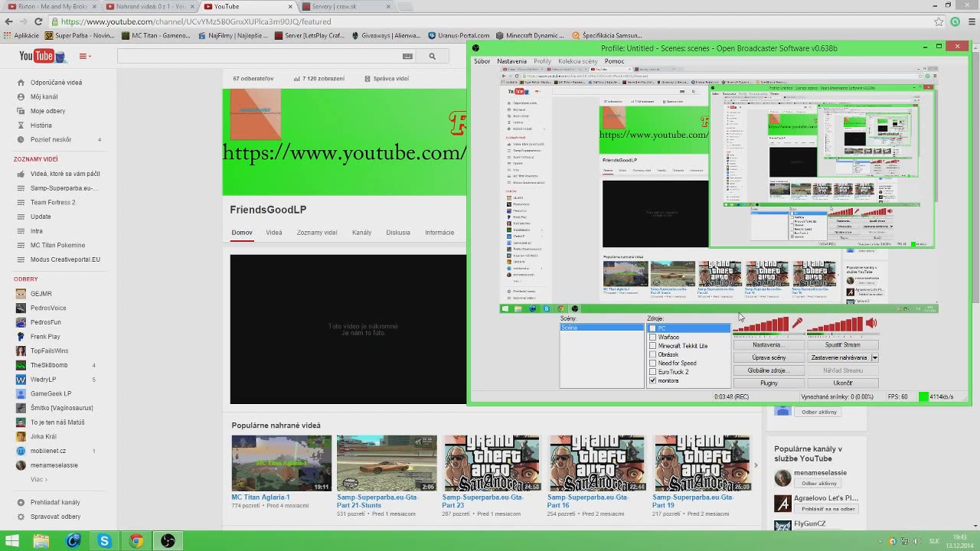Disable the monitora source checkbox
Viewport: 980px width, 551px height.
652,380
